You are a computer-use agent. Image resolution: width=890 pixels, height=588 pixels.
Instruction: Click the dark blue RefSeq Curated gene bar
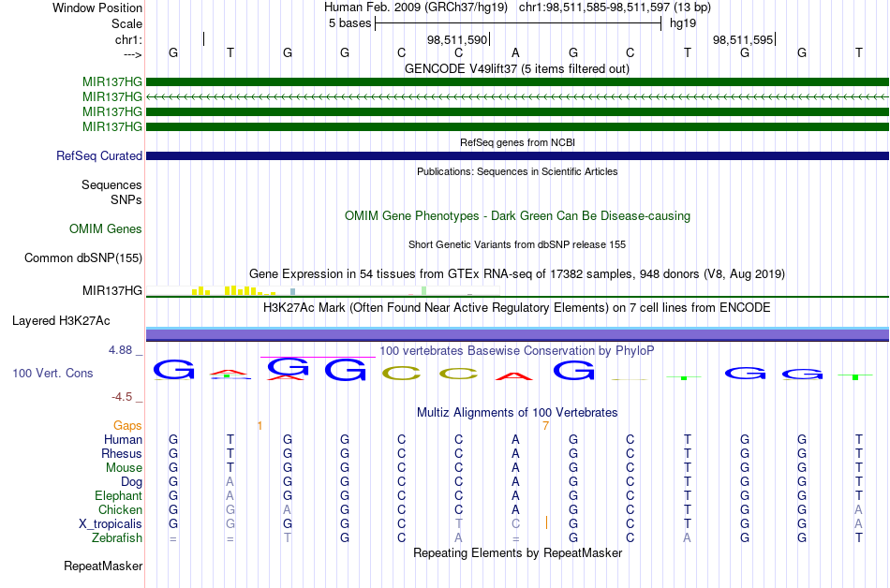pos(517,156)
